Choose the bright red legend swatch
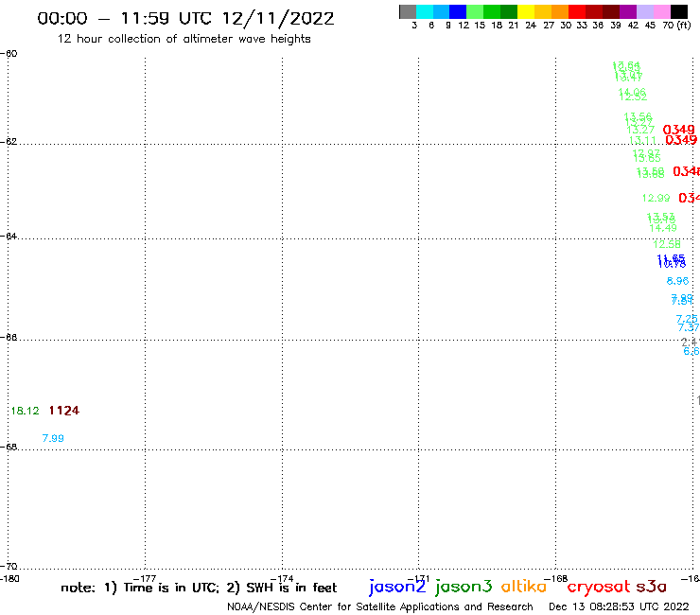700x615 pixels. [x=577, y=11]
